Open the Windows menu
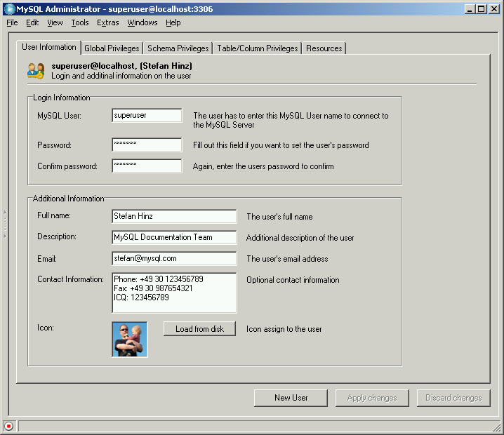 coord(142,22)
